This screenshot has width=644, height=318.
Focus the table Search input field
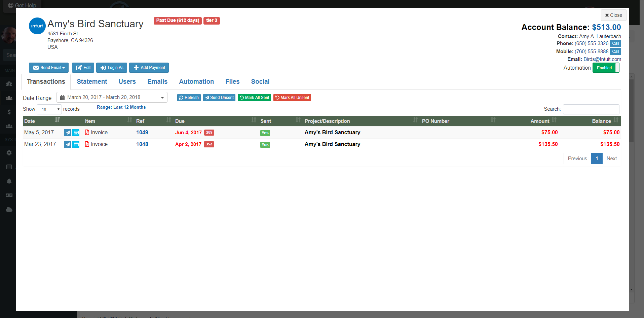(x=591, y=109)
